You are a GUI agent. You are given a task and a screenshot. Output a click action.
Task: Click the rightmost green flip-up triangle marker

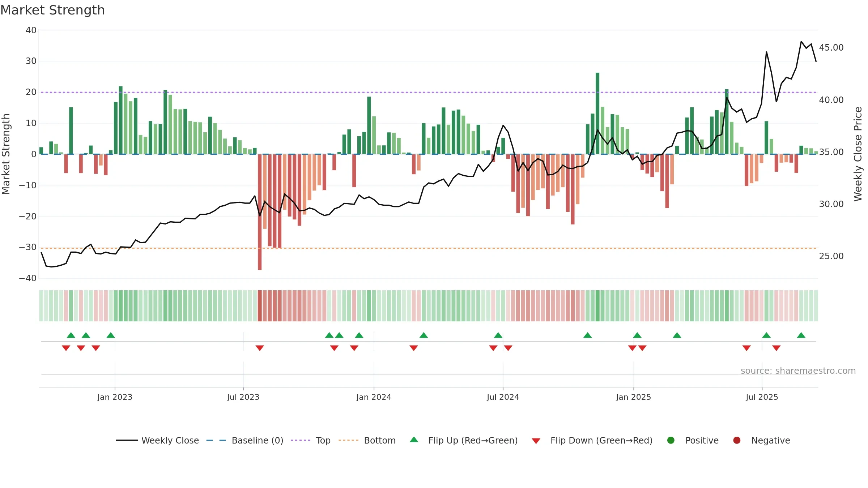801,335
